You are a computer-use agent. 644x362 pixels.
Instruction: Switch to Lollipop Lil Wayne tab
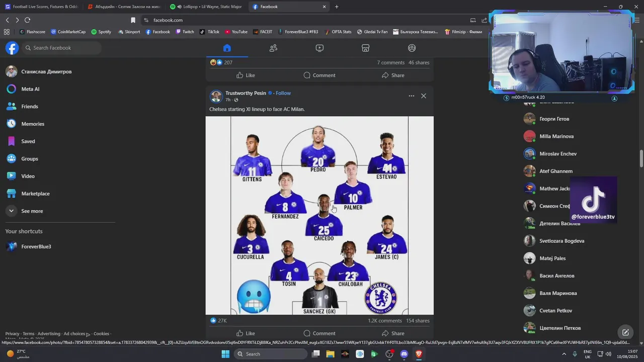[207, 7]
